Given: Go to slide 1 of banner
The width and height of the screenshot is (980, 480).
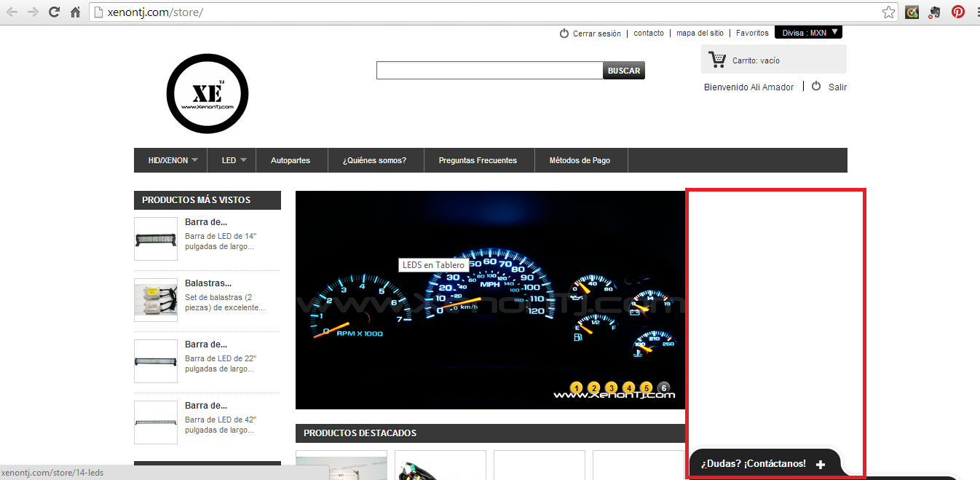Looking at the screenshot, I should point(577,387).
